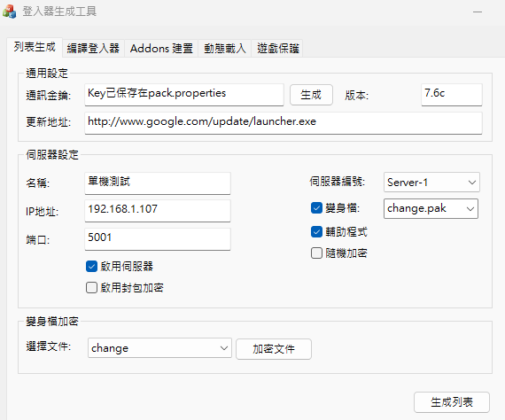Focus the 通訊金鑰 key field
The width and height of the screenshot is (505, 420).
(x=184, y=95)
